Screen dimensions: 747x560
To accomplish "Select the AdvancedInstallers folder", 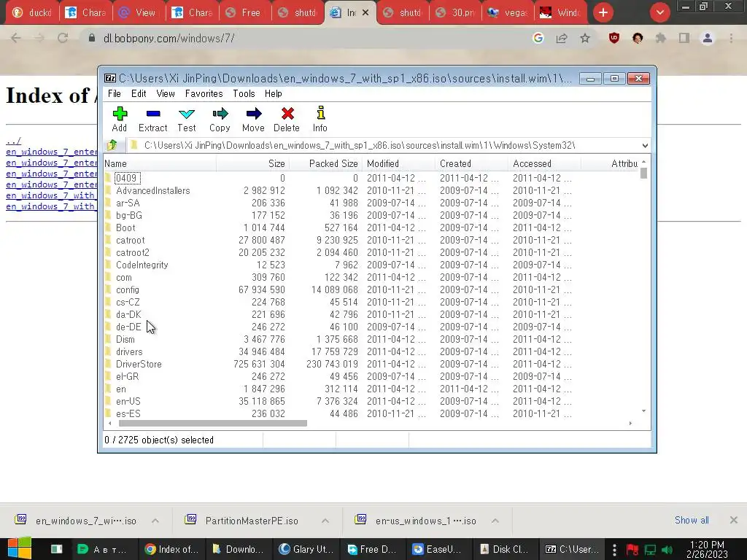I will tap(153, 190).
